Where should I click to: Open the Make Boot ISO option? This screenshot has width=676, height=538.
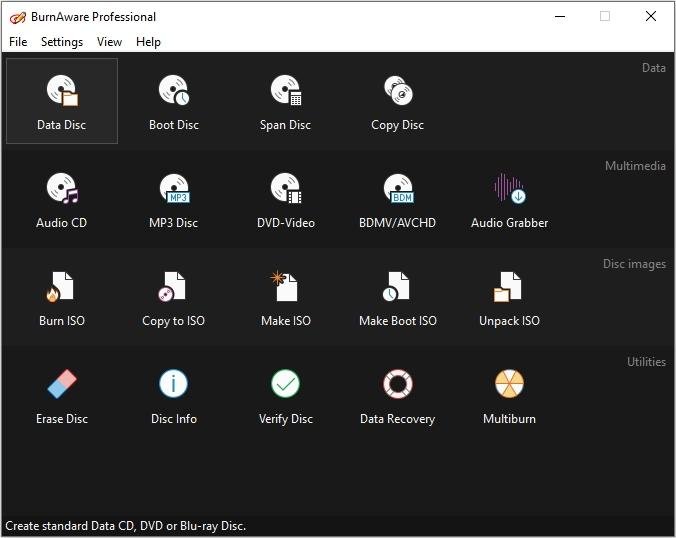[x=398, y=296]
